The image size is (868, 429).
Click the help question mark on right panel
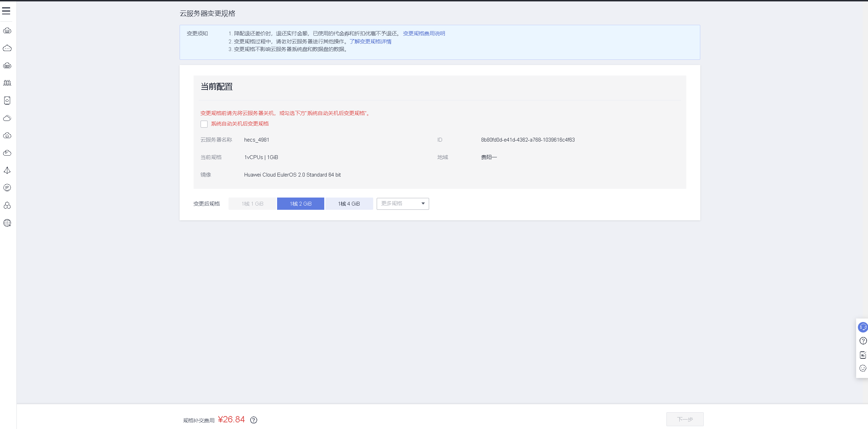tap(863, 341)
